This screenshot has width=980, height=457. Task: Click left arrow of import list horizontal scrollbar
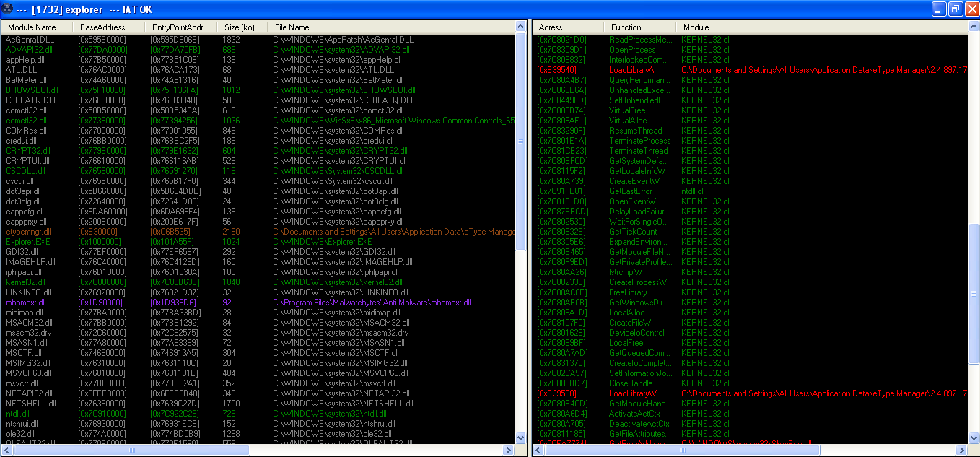(x=538, y=450)
